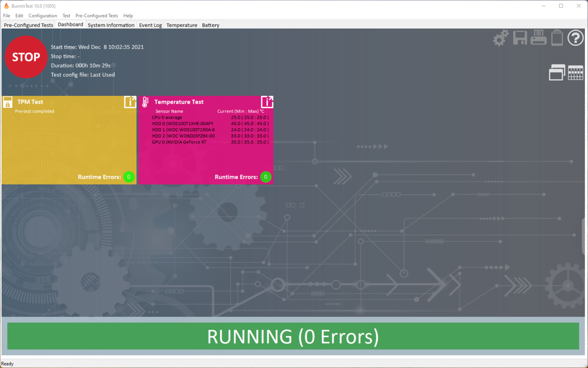Click the HDD 1 WDS100T1R0A sensor row
Screen dimensions: 588x368
tap(210, 130)
